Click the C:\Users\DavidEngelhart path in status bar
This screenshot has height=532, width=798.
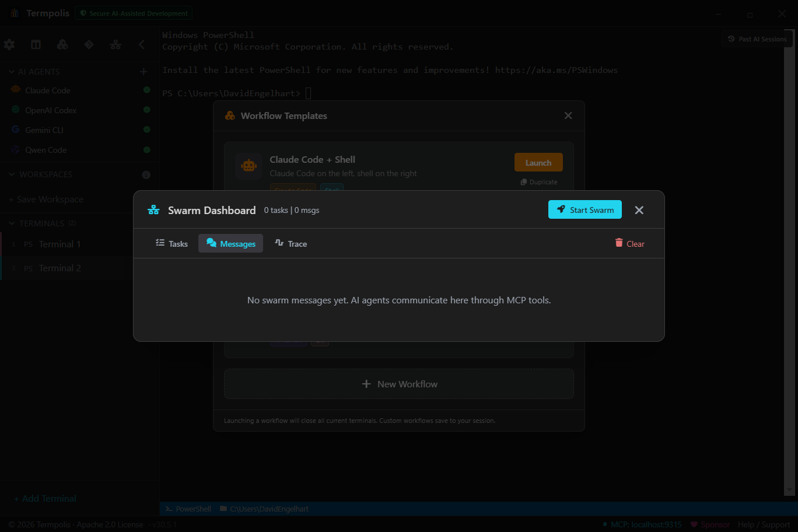(x=264, y=509)
